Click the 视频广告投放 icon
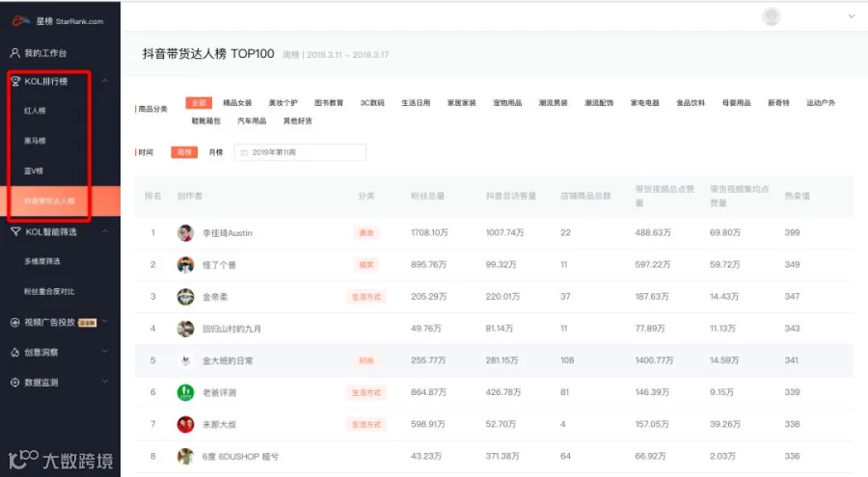 (14, 322)
